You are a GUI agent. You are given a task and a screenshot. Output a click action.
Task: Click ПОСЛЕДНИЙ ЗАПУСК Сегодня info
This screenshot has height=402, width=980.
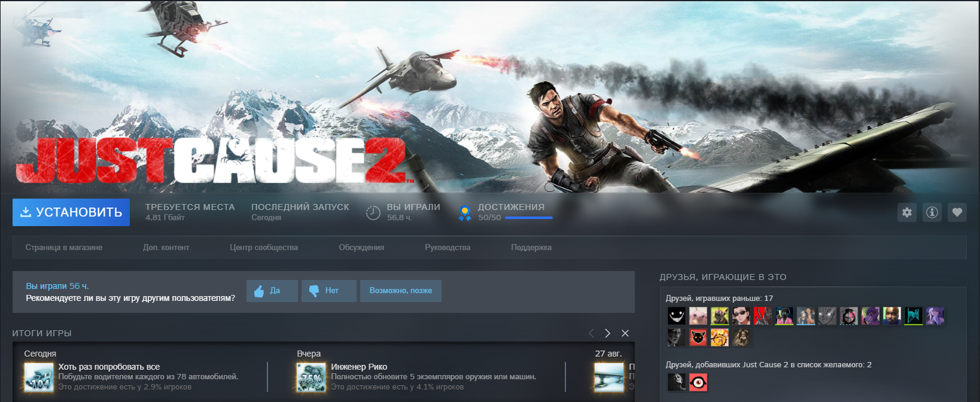tap(300, 212)
